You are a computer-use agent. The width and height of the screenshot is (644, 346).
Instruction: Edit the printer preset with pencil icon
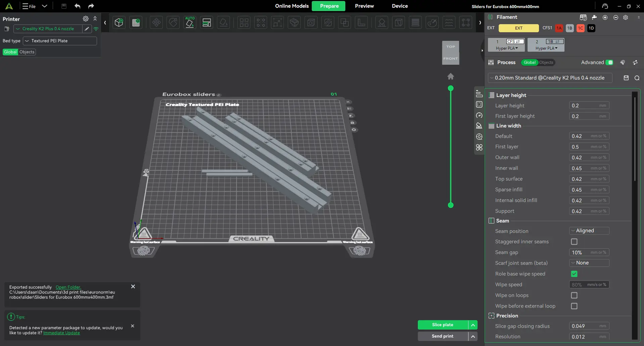(87, 29)
